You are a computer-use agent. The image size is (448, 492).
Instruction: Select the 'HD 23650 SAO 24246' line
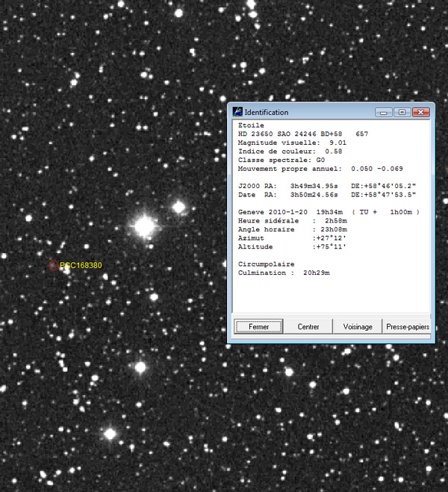click(303, 134)
